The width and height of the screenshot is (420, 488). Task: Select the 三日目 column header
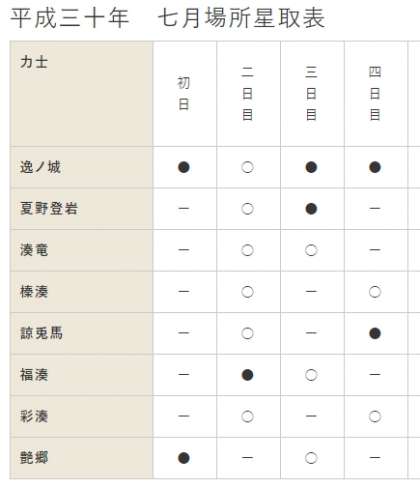point(311,93)
